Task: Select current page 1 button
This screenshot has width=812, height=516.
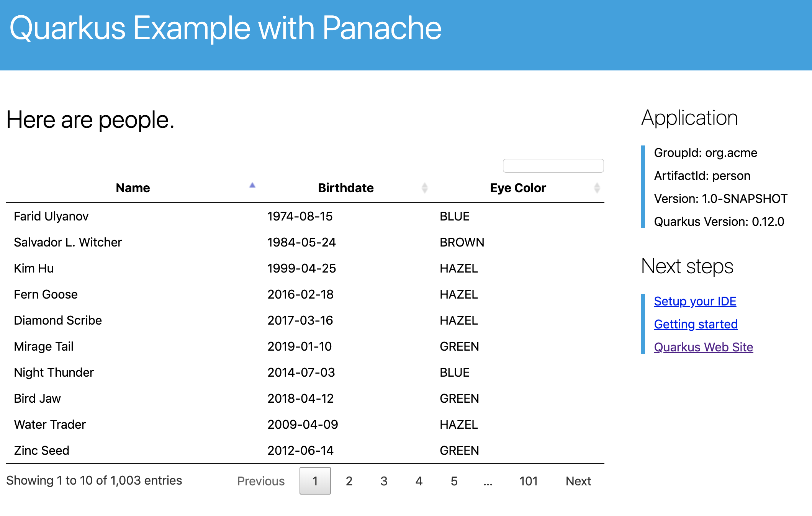Action: 315,481
